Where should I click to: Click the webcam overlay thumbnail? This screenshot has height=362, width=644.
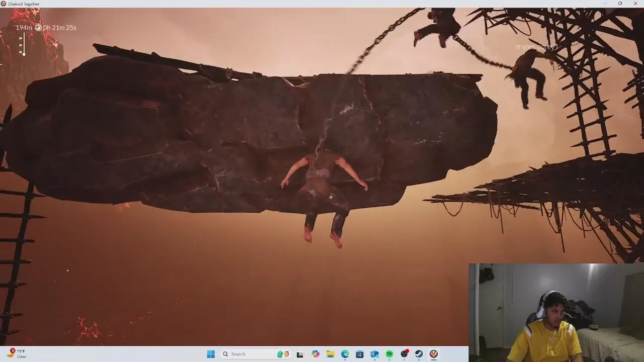pyautogui.click(x=556, y=313)
